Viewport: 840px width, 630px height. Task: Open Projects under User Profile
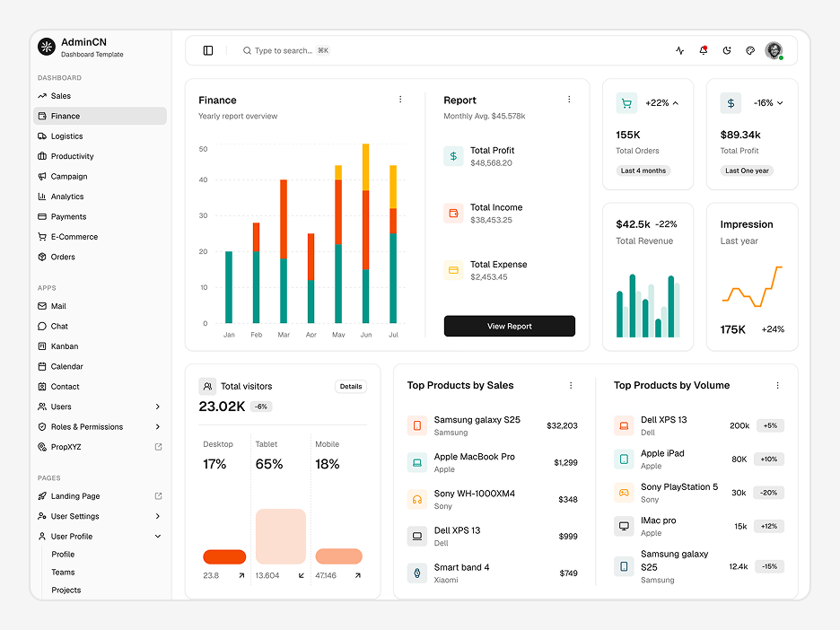66,590
